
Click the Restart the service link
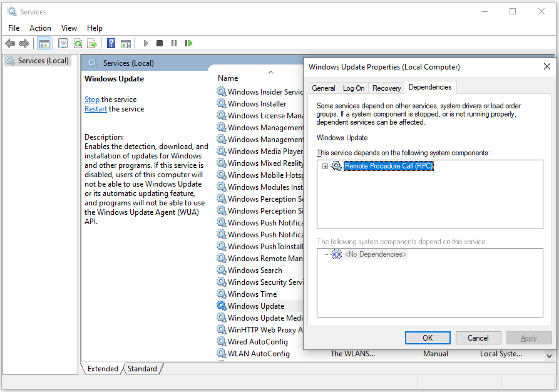tap(96, 109)
